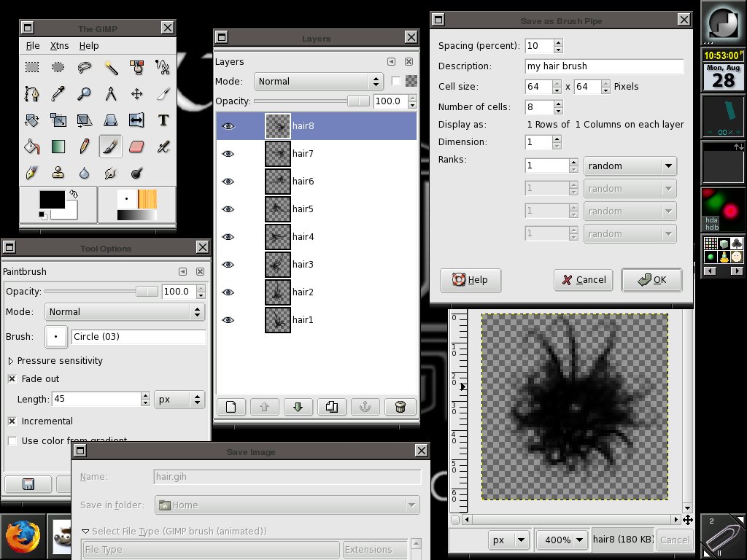The width and height of the screenshot is (747, 560).
Task: Select the Clone stamp tool
Action: (x=58, y=173)
